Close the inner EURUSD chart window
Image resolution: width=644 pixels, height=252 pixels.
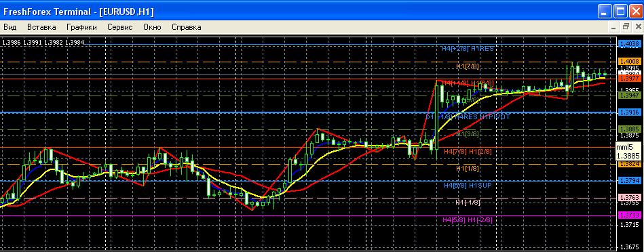click(639, 27)
